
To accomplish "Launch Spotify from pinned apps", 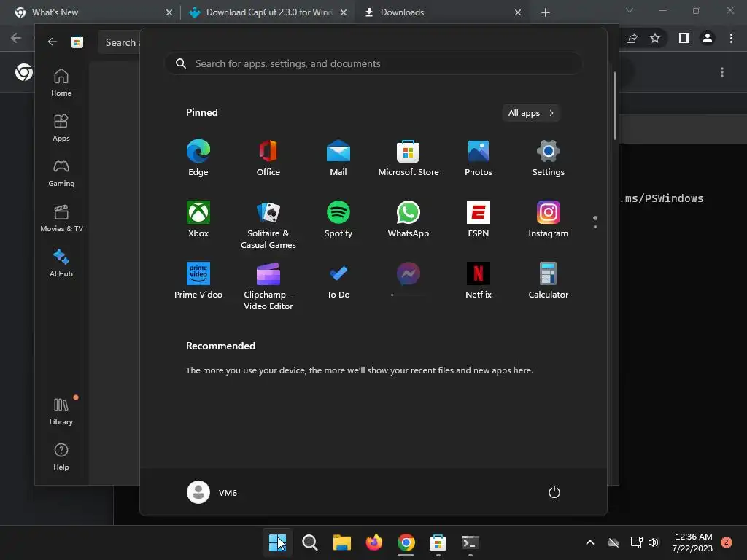I will point(338,219).
